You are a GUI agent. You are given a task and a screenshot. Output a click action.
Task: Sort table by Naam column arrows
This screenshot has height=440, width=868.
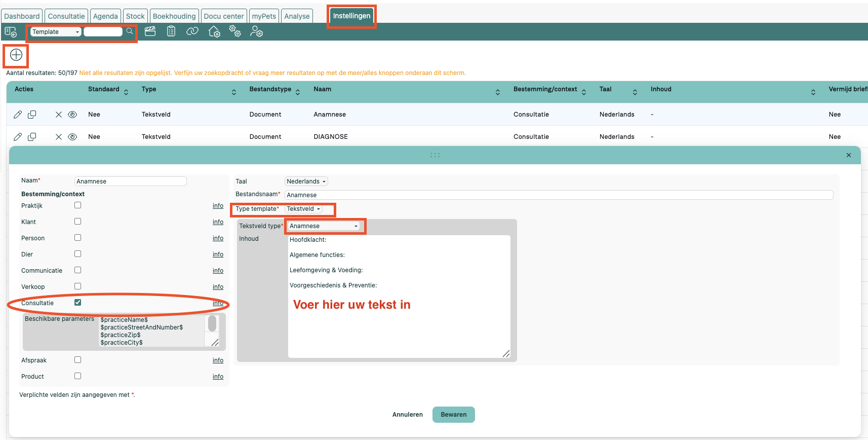[x=498, y=92]
